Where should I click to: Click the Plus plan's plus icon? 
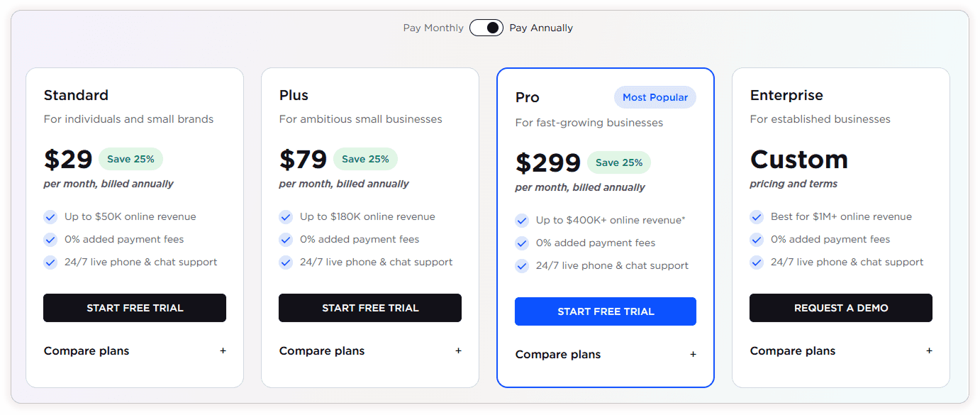(458, 350)
